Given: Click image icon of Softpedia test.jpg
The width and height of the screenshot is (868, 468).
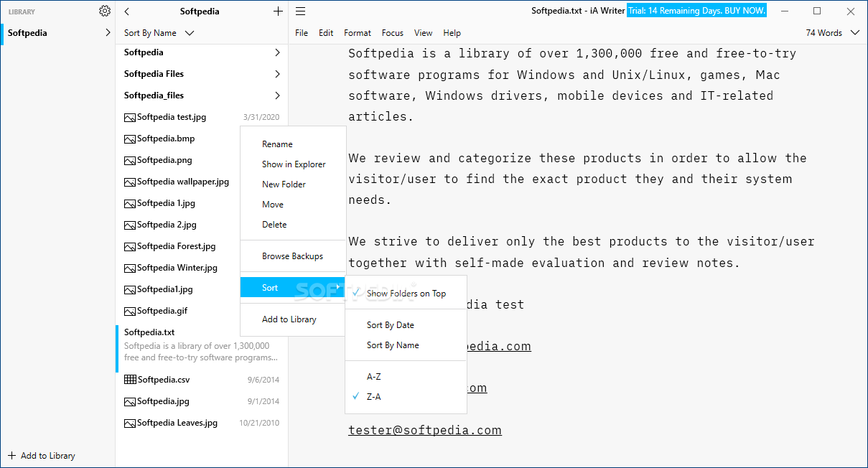Looking at the screenshot, I should tap(130, 117).
